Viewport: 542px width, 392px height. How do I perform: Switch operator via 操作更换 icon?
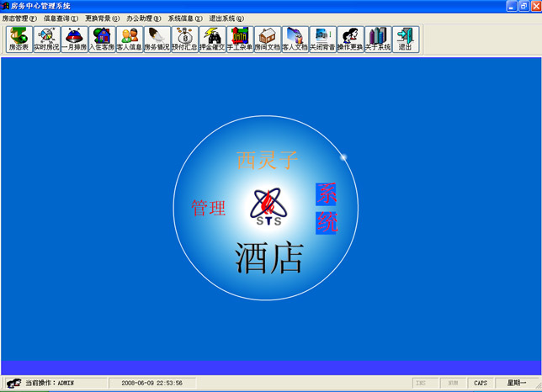(x=350, y=39)
